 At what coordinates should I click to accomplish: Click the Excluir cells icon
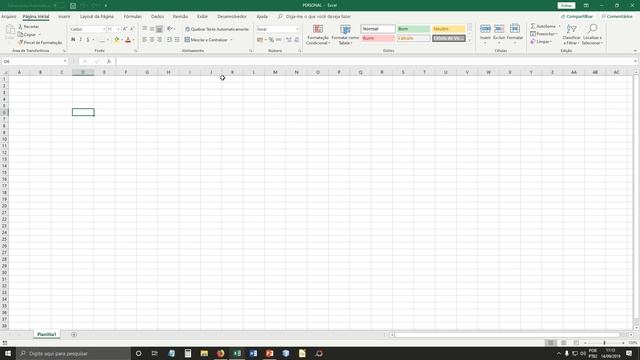point(499,29)
